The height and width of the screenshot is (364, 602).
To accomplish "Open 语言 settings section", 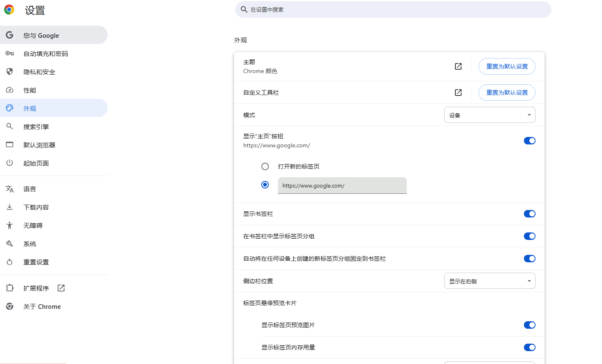I will (54, 189).
